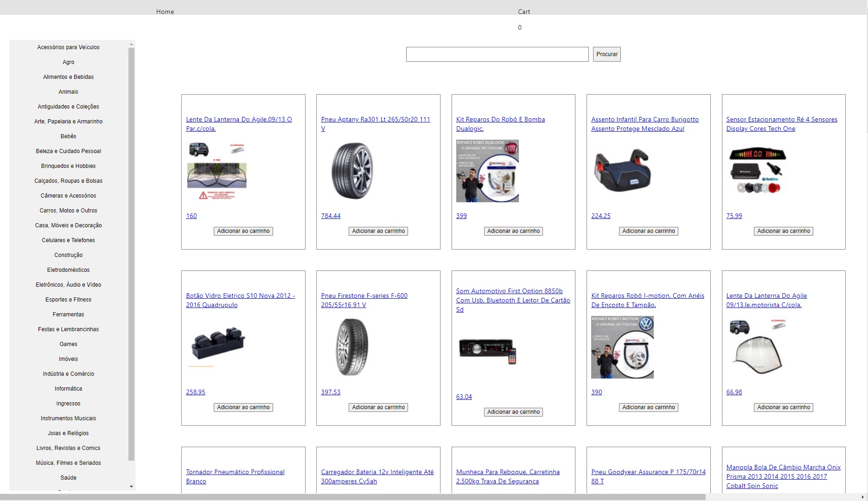The width and height of the screenshot is (868, 501).
Task: Click category list scroll-up arrow
Action: pyautogui.click(x=131, y=44)
